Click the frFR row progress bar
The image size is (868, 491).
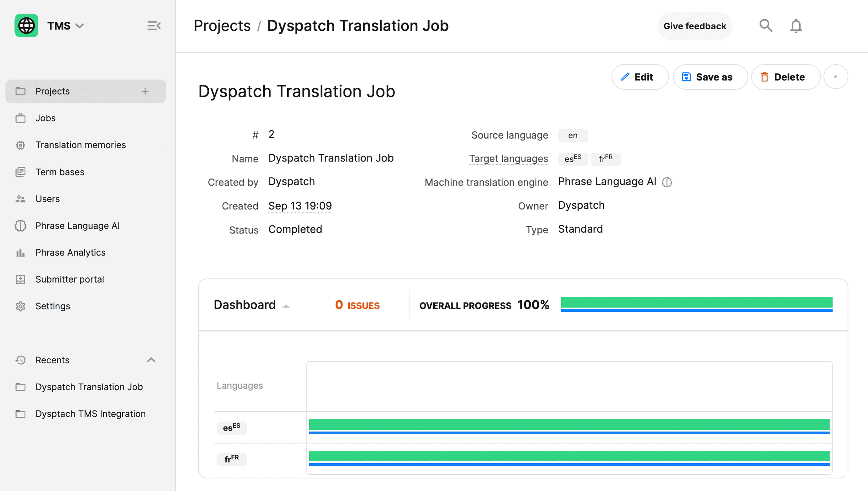(x=569, y=458)
